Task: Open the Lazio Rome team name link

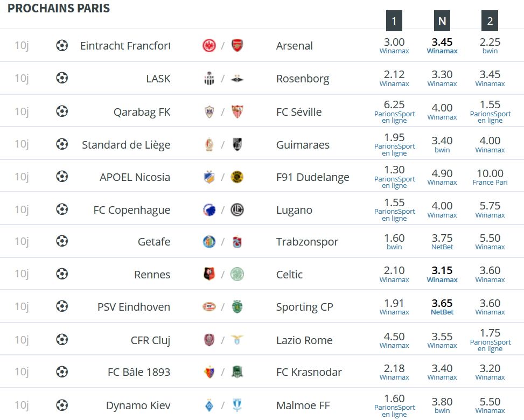Action: coord(304,340)
